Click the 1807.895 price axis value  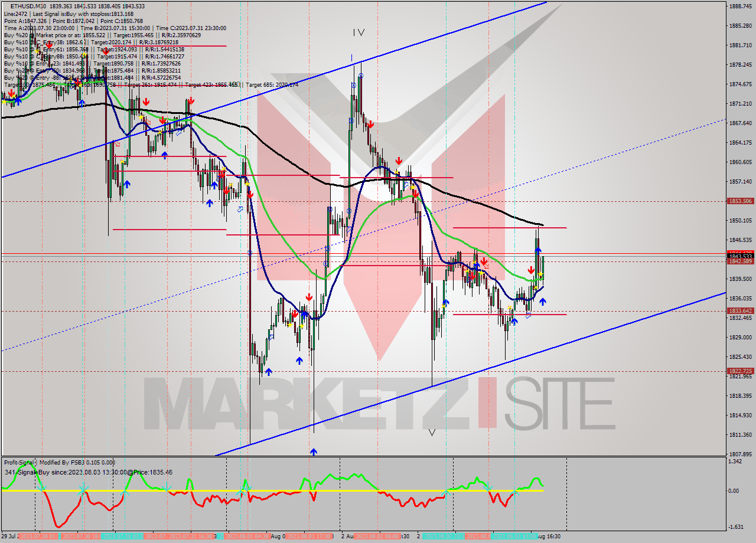click(x=740, y=454)
